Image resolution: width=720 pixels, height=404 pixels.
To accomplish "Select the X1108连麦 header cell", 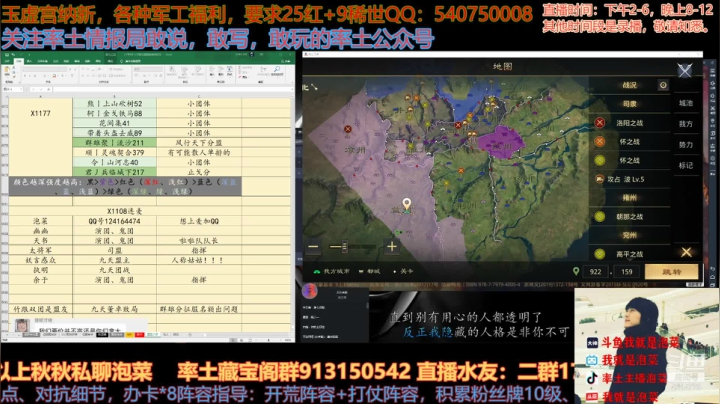I will (x=124, y=211).
